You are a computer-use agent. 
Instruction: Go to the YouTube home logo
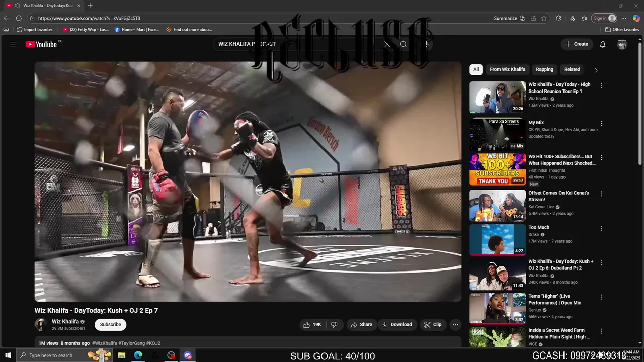pyautogui.click(x=41, y=44)
